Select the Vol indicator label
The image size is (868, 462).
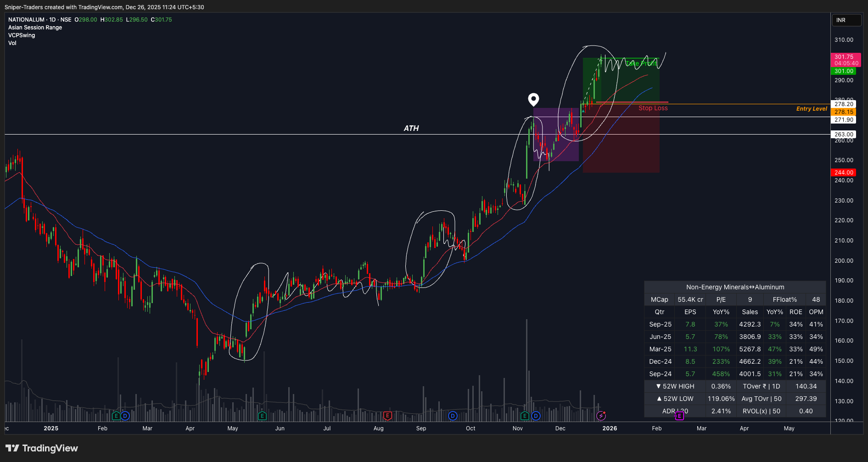[12, 43]
